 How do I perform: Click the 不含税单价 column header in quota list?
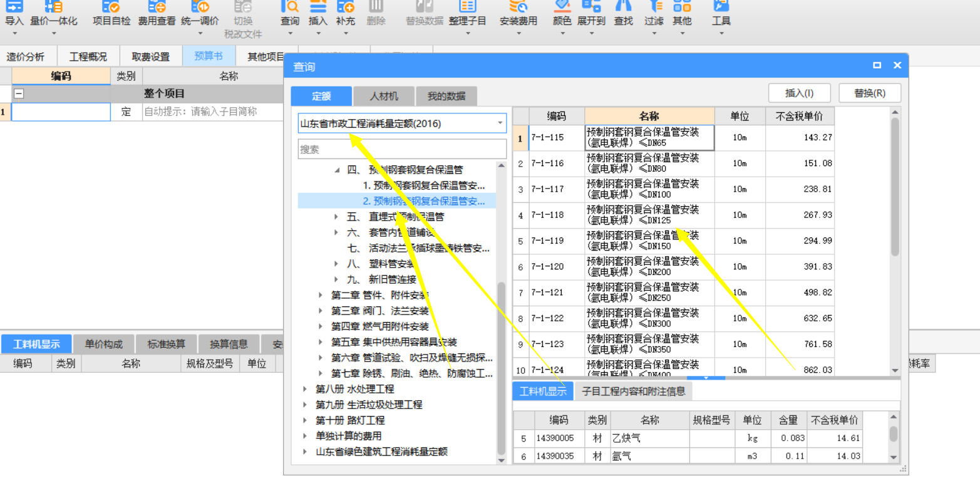pos(800,116)
